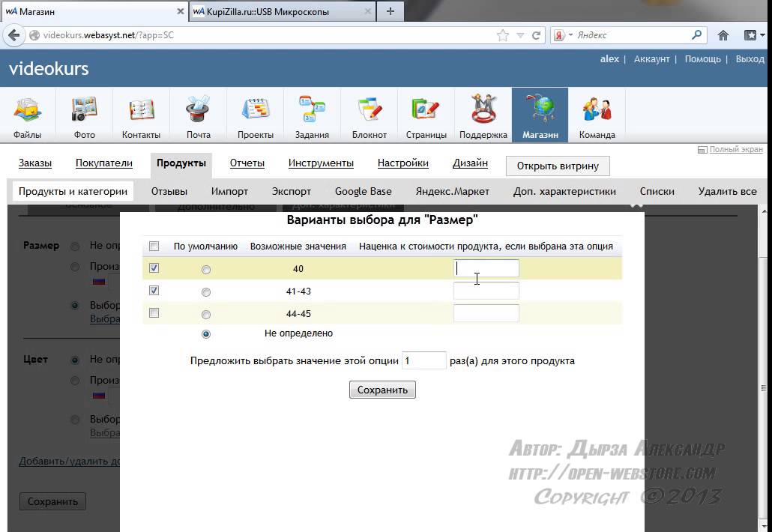Screen dimensions: 772x532
Task: Check the checkbox for value 44-45
Action: coord(154,313)
